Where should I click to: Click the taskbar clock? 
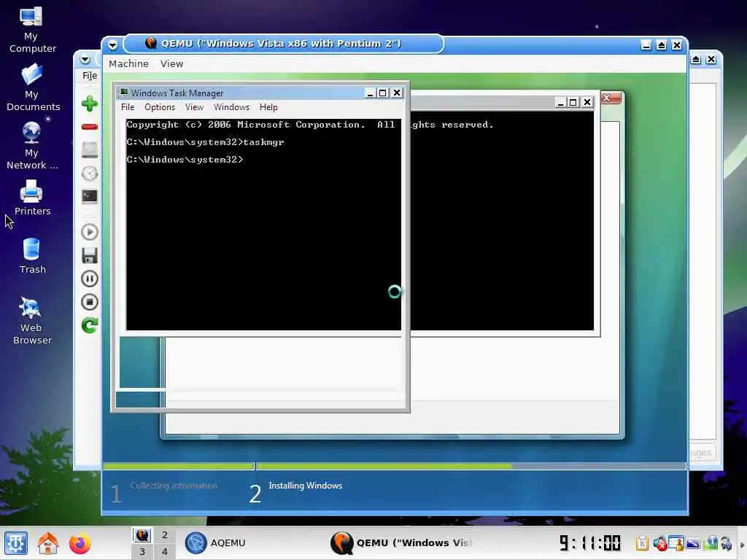tap(589, 542)
